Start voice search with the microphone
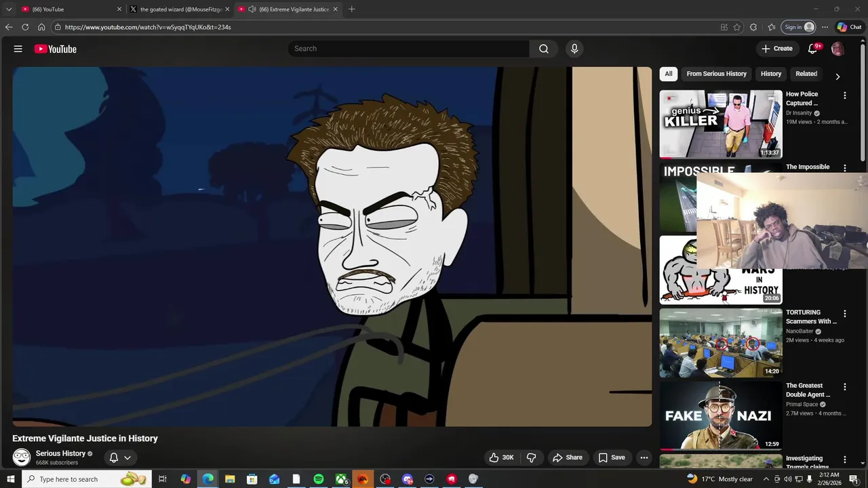Viewport: 868px width, 488px height. [574, 49]
